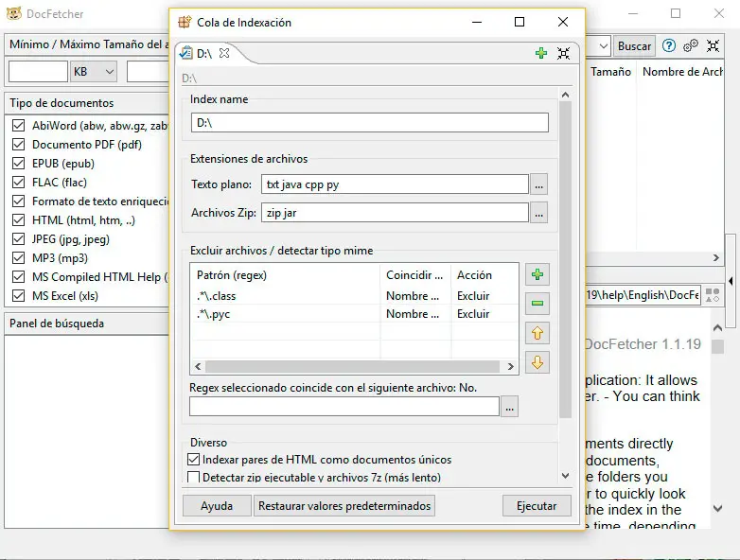Open the KB size unit dropdown

click(x=94, y=72)
